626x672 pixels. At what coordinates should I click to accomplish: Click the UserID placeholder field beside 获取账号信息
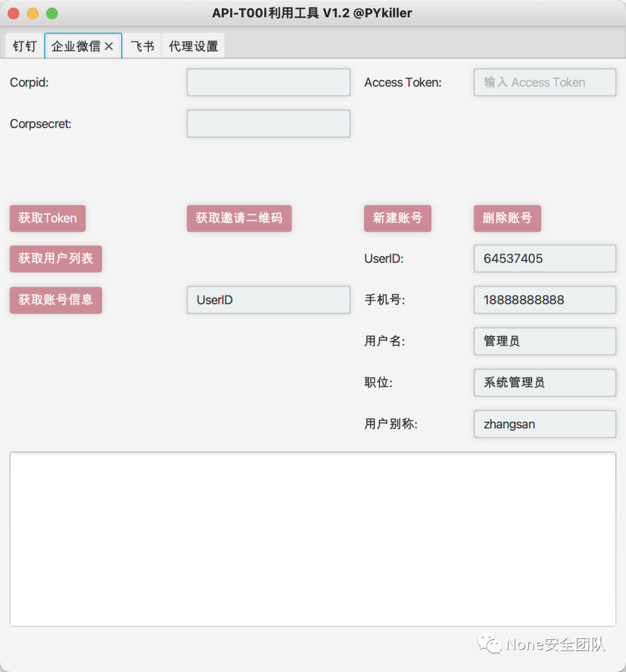(268, 300)
